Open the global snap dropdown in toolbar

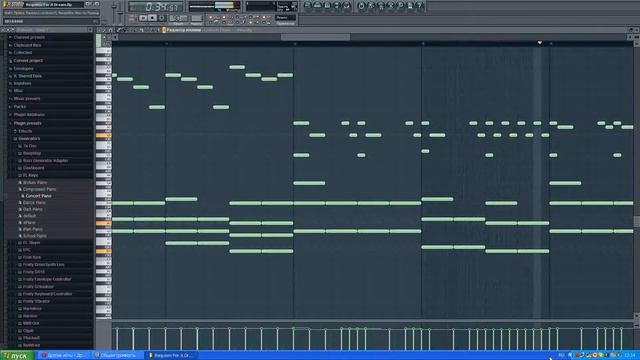[285, 18]
